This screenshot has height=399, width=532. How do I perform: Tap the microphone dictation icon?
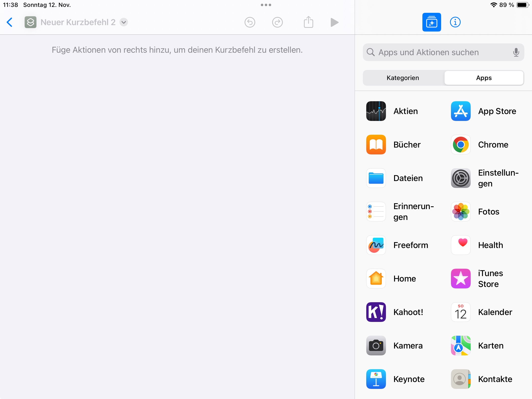click(x=516, y=52)
